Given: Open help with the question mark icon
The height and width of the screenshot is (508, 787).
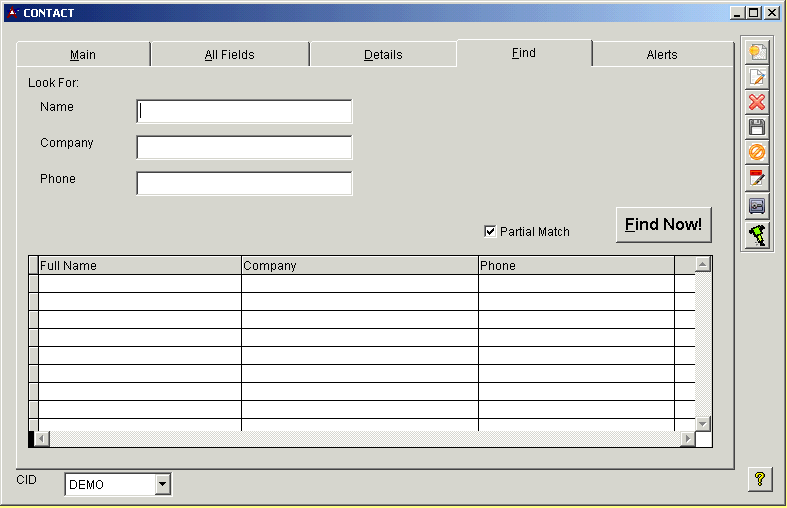Looking at the screenshot, I should 760,480.
